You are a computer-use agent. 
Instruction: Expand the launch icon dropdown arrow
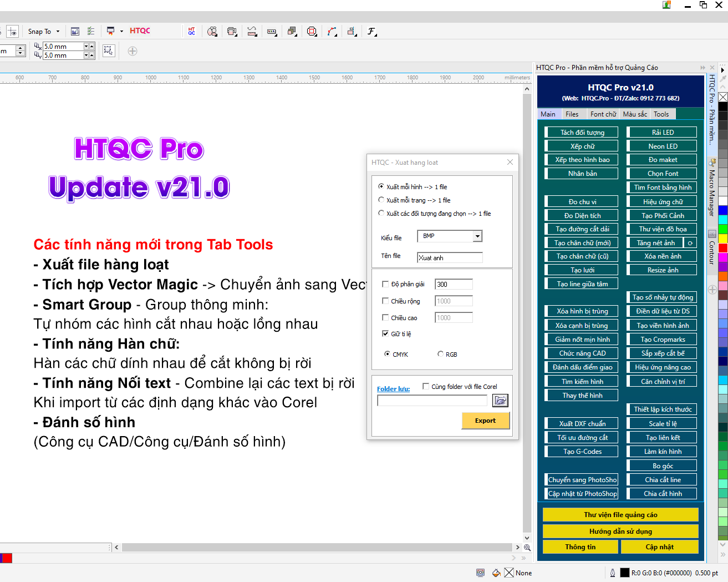pos(121,32)
